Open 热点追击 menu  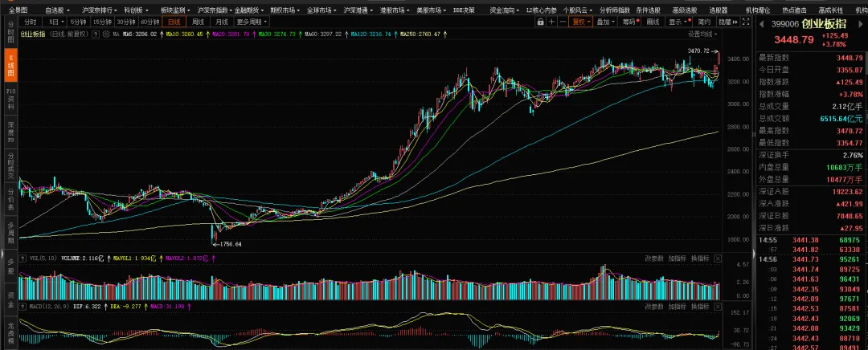click(x=794, y=10)
